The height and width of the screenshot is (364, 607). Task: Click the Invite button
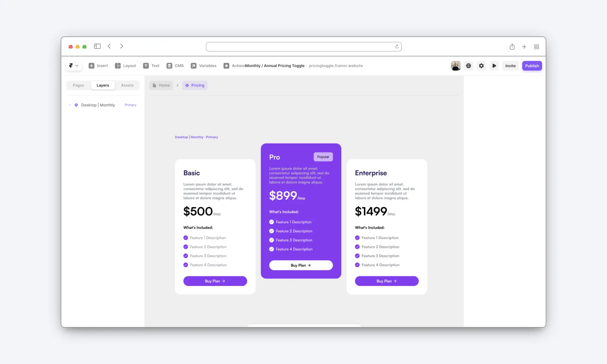[510, 66]
